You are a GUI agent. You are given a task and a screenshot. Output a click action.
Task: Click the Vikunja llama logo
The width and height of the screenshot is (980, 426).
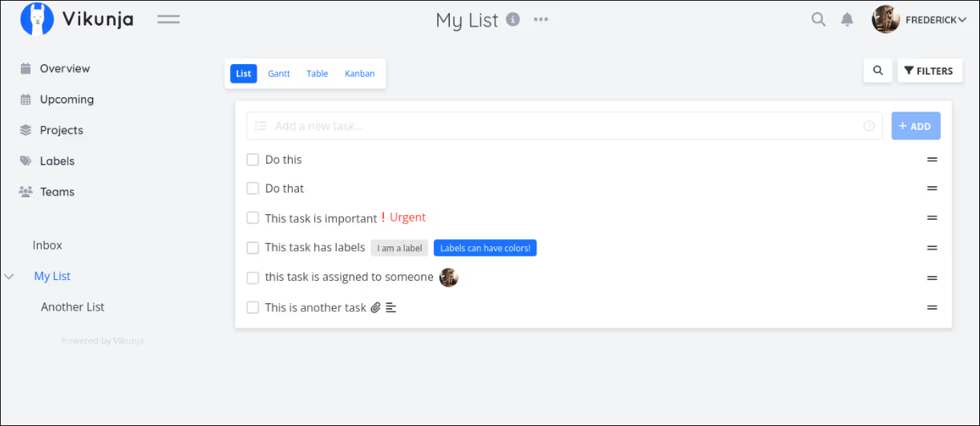tap(37, 19)
